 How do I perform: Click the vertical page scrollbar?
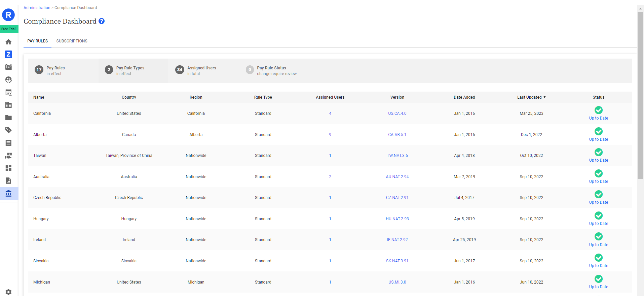click(x=640, y=94)
